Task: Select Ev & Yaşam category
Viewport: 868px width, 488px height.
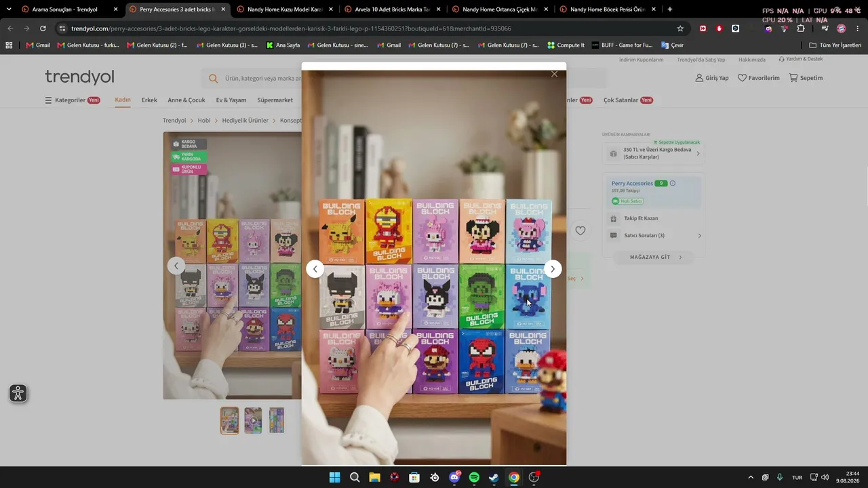Action: coord(231,100)
